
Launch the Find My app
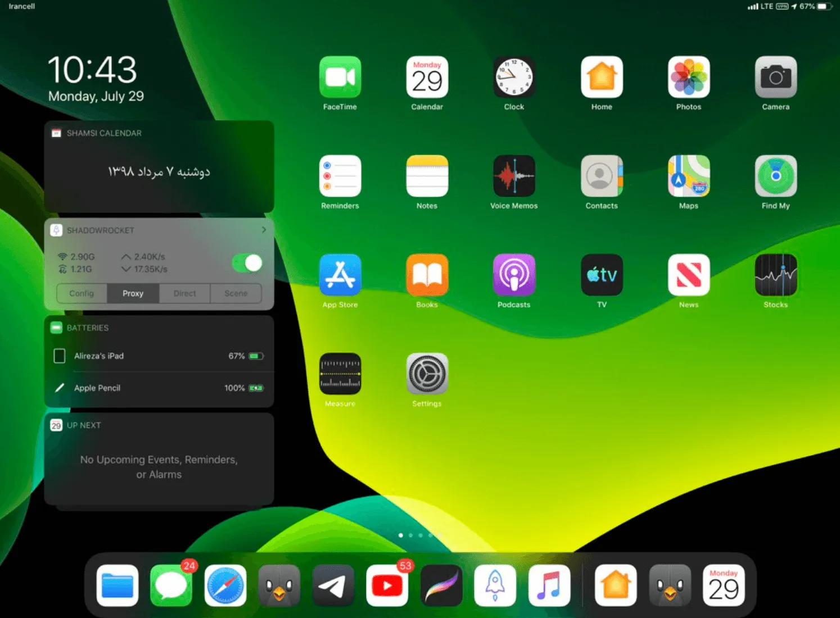776,176
